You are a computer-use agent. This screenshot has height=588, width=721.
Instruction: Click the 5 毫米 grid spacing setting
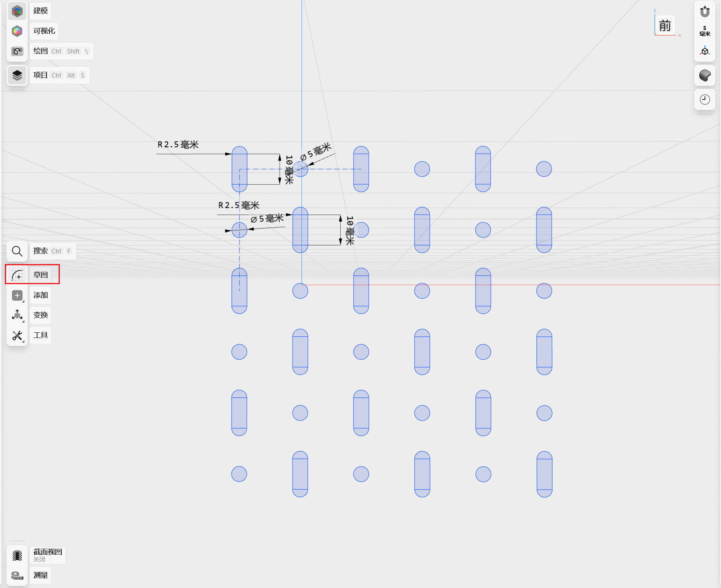705,31
